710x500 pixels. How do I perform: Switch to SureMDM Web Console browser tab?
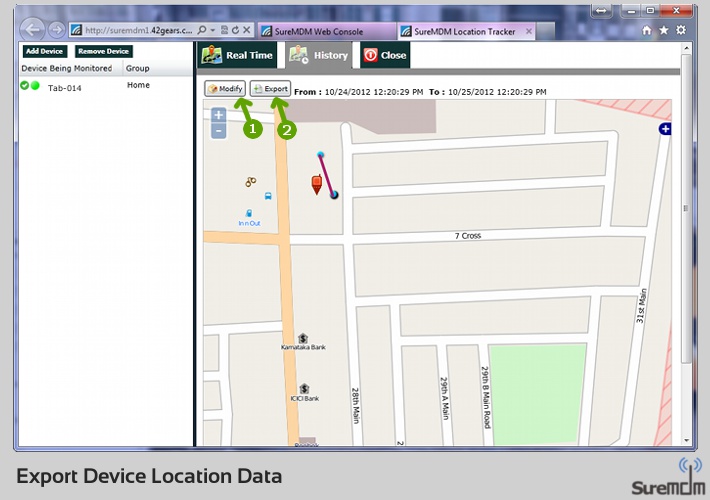[x=325, y=31]
